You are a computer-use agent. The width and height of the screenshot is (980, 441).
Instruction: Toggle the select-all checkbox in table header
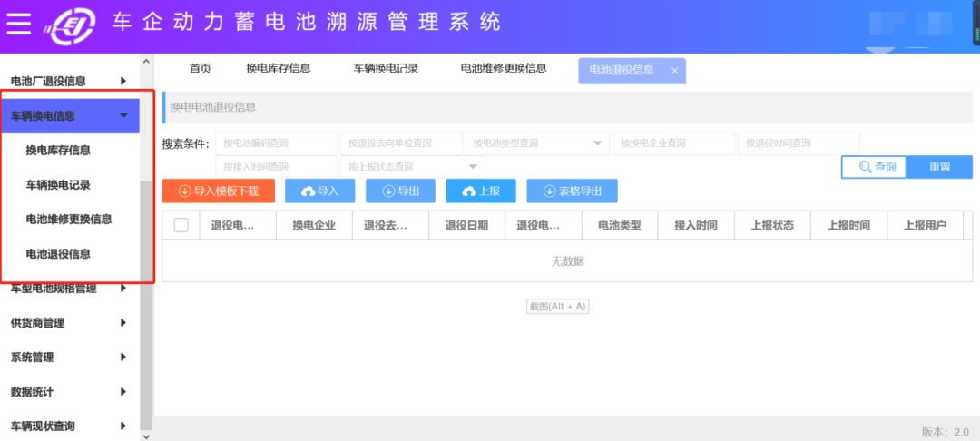(181, 226)
